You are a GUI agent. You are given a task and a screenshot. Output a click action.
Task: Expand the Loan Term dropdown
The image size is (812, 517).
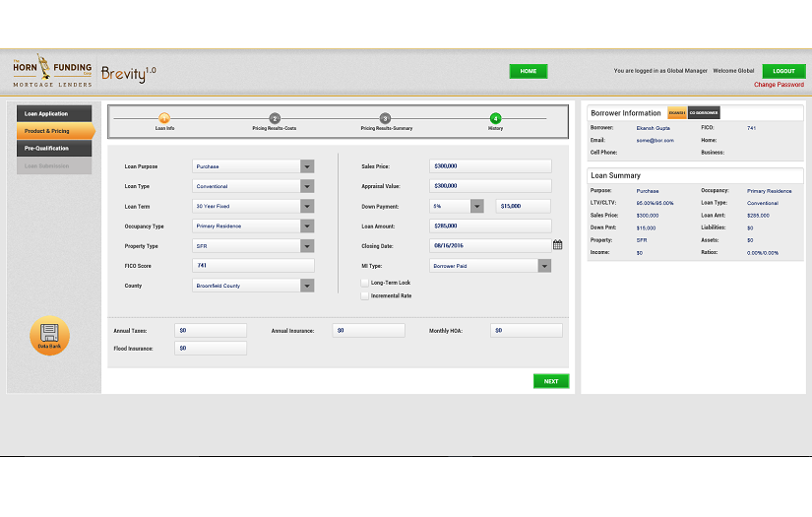[x=307, y=206]
